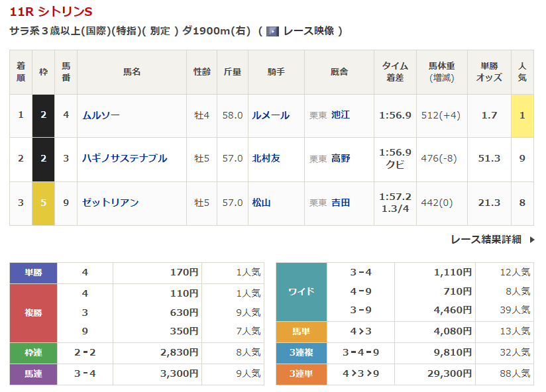The height and width of the screenshot is (392, 546).
Task: Click the race video film icon
Action: coord(272,31)
